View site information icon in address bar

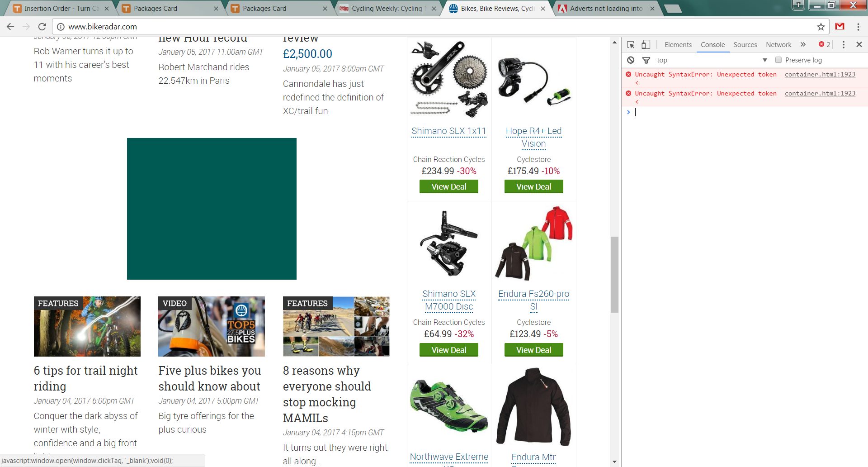pos(61,27)
